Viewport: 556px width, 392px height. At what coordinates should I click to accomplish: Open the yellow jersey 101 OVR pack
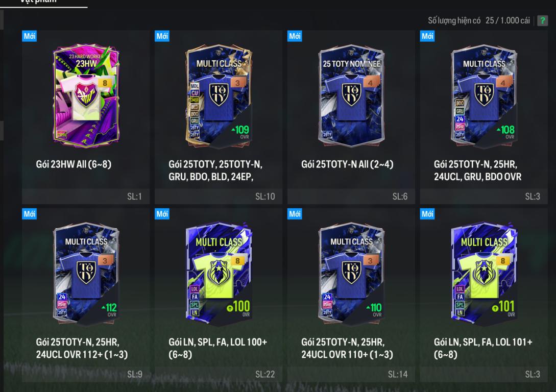point(484,274)
